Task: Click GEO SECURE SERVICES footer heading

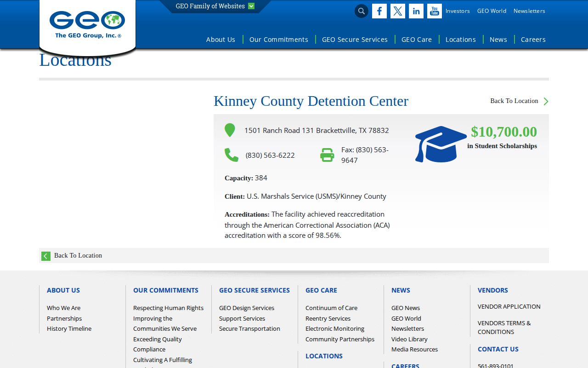Action: tap(254, 290)
